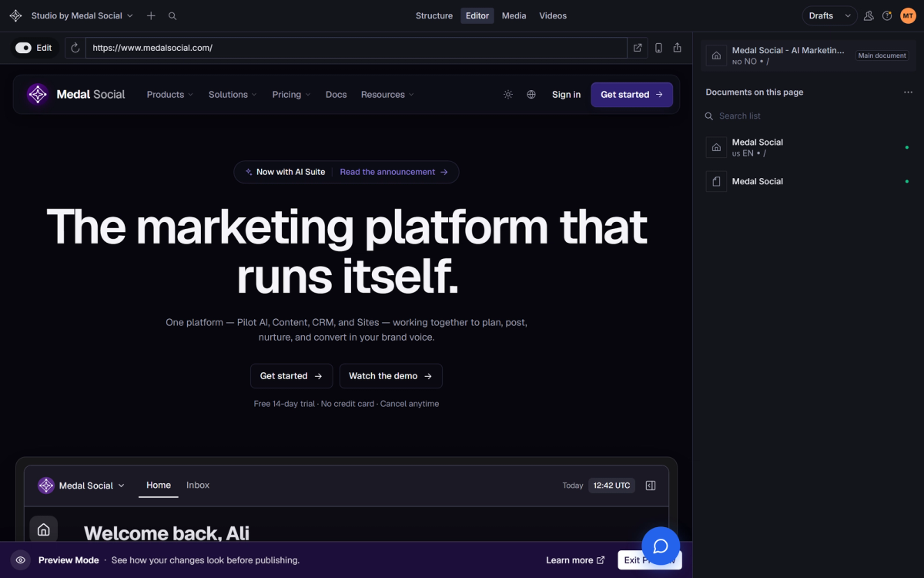
Task: Click the preview URL address field
Action: 357,48
